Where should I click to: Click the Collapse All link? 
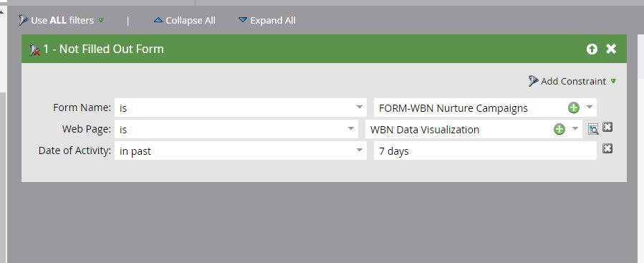click(x=190, y=21)
